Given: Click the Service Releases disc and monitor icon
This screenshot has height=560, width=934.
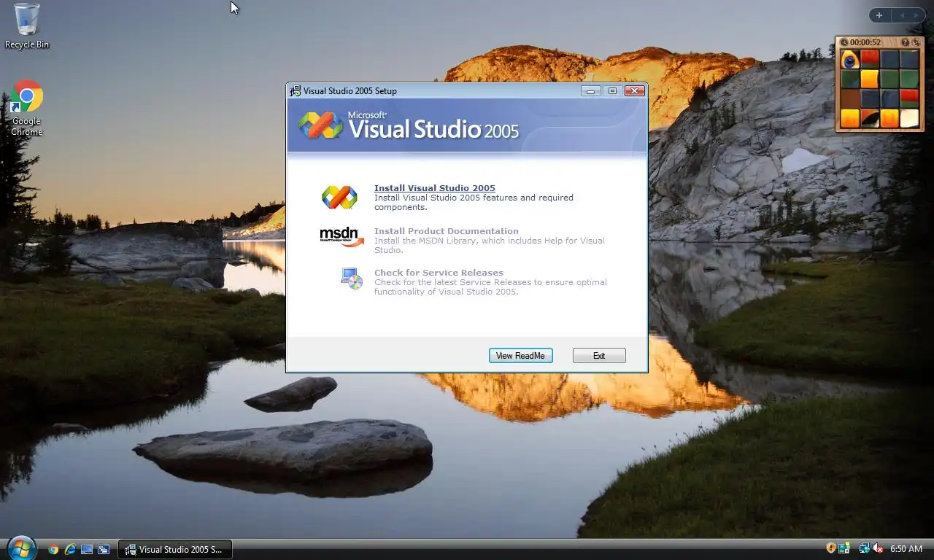Looking at the screenshot, I should coord(352,279).
